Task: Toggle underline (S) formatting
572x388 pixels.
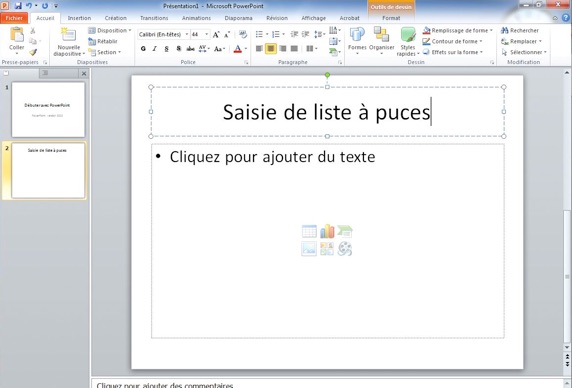Action: [x=166, y=48]
